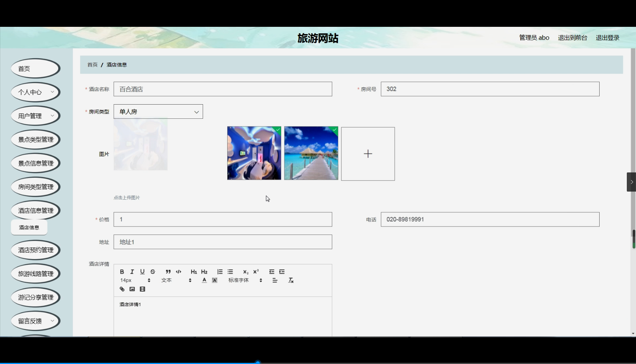Click the 酒店名称 field containing 百合酒店
The height and width of the screenshot is (364, 636).
pyautogui.click(x=223, y=89)
